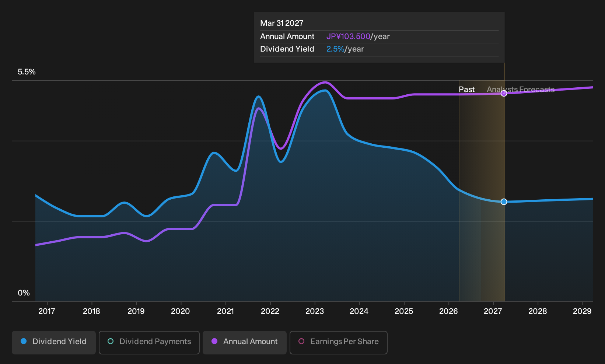Click the teal Dividend Payments legend circle

pos(111,342)
